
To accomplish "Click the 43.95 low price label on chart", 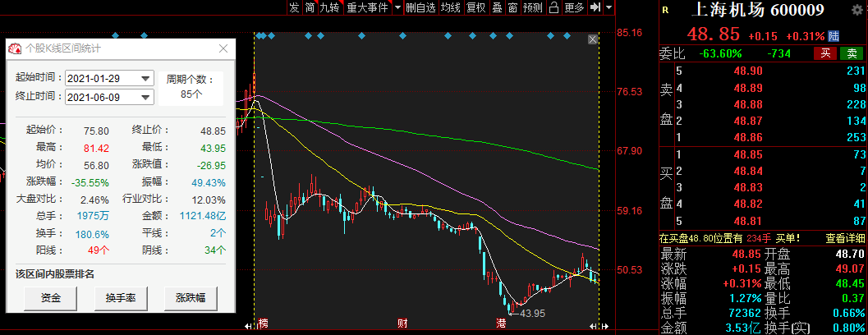I will pyautogui.click(x=530, y=314).
